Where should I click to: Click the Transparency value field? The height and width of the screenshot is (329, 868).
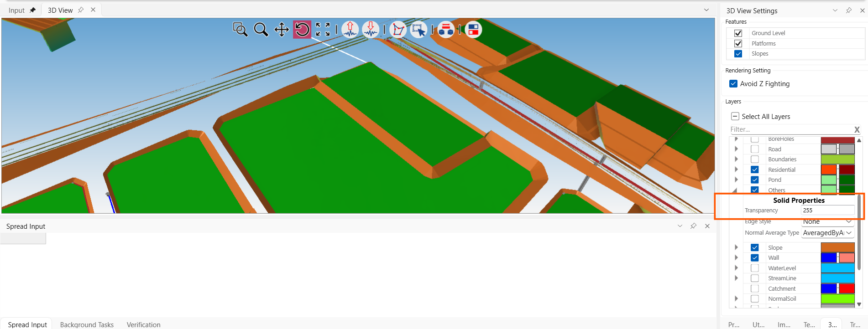point(828,210)
